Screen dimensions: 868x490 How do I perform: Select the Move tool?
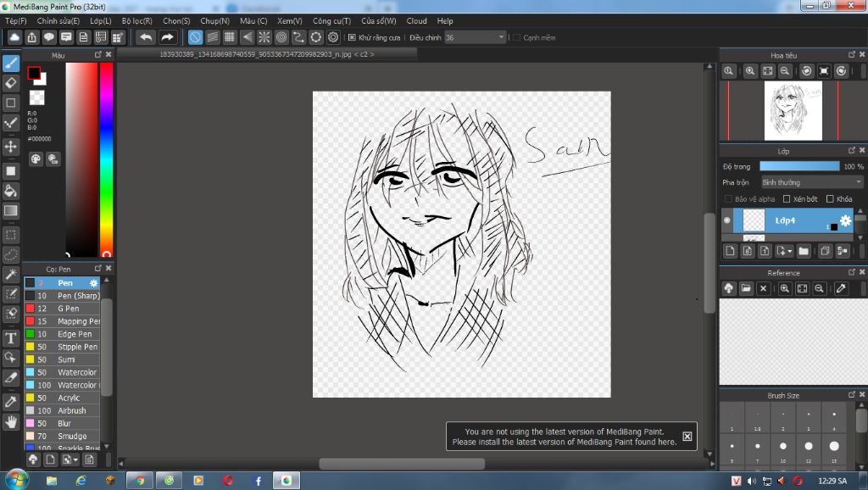pyautogui.click(x=10, y=147)
